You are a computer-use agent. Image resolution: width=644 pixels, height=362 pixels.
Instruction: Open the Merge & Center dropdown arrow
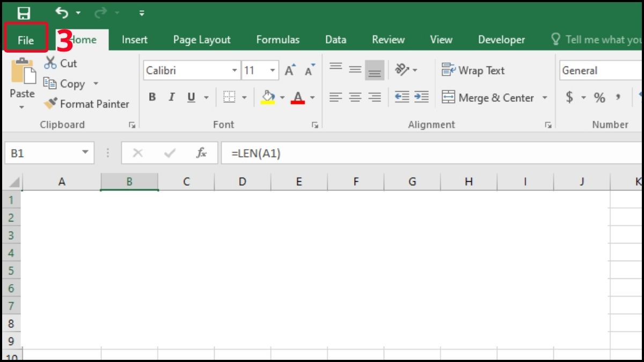(x=545, y=98)
